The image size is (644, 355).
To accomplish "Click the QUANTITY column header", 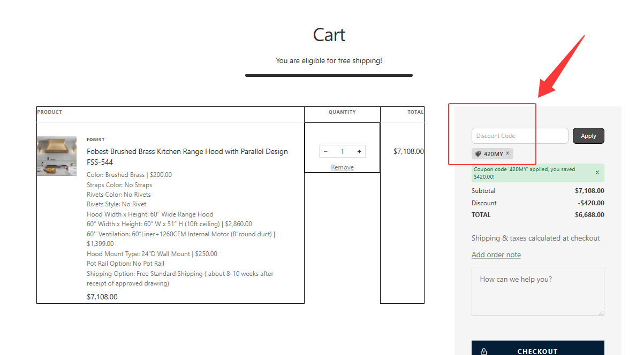I will tap(342, 112).
